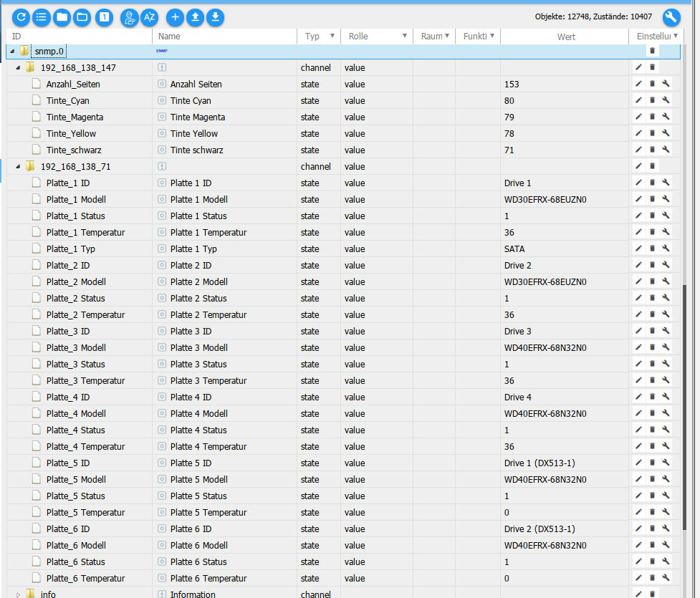Toggle list view toolbar button

pos(42,17)
